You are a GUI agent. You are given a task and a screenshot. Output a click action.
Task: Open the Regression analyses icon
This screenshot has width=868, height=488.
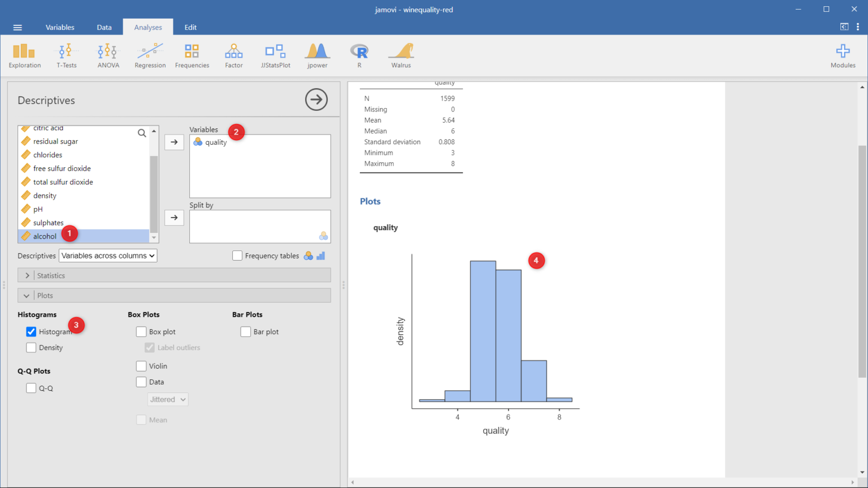coord(150,55)
